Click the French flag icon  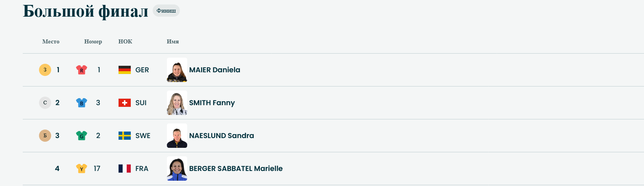point(125,169)
